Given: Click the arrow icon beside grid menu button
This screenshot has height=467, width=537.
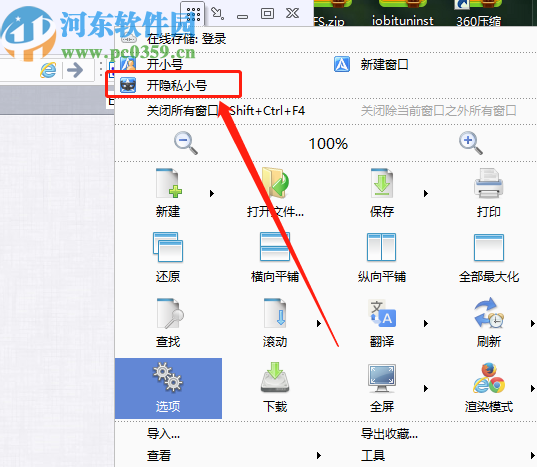Looking at the screenshot, I should coord(217,14).
